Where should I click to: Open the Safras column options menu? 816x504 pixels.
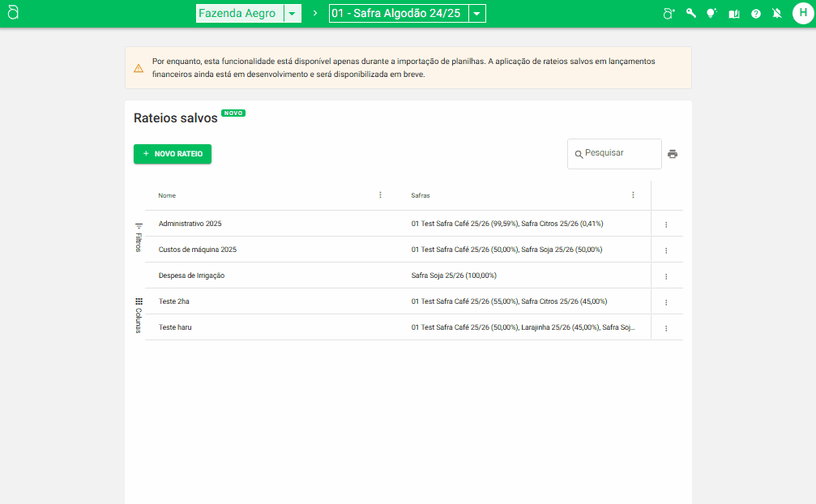(x=633, y=195)
